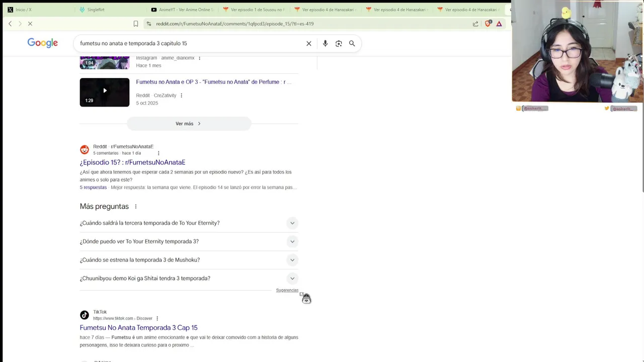Open options menu for r/FumetsuNoAnataE result

158,153
